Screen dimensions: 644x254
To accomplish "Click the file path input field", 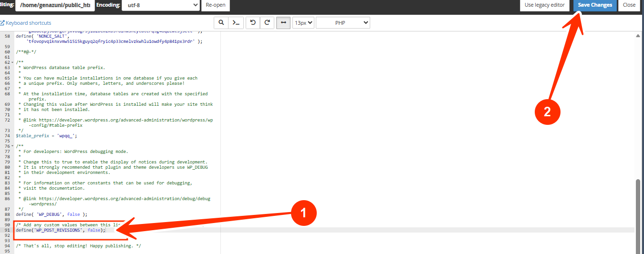I will [x=55, y=5].
